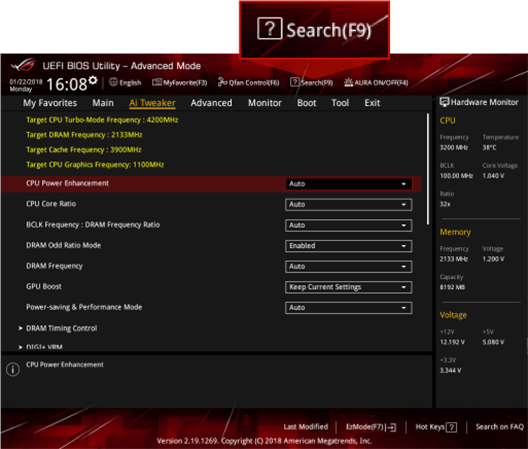Viewport: 528px width, 449px height.
Task: Click the Memory heading in Hardware Monitor
Action: [x=455, y=232]
